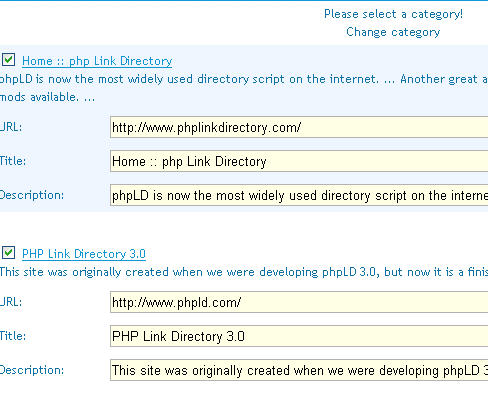Focus the Title field reading PHP Link Directory 3.0

pos(299,336)
